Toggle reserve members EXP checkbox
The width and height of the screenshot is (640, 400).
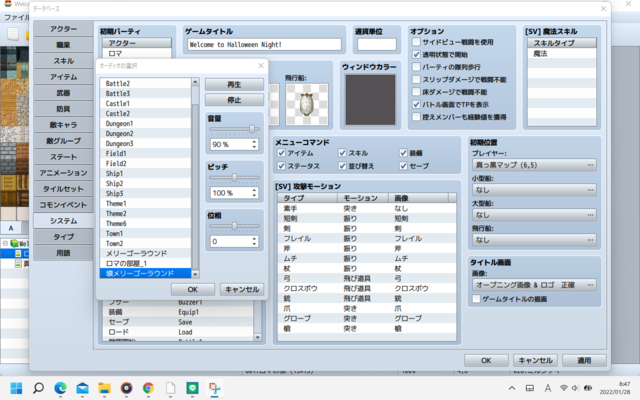416,117
